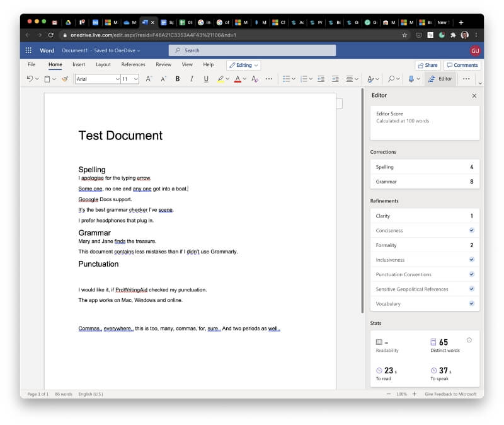
Task: Apply the red font color
Action: pyautogui.click(x=238, y=79)
